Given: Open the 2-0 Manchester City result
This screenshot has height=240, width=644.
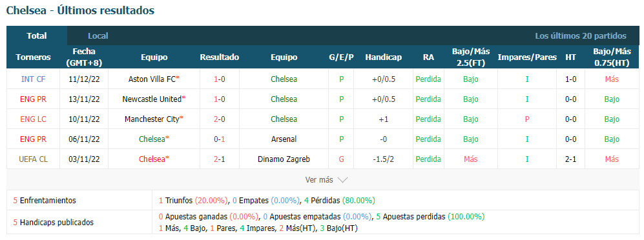Looking at the screenshot, I should coord(220,119).
